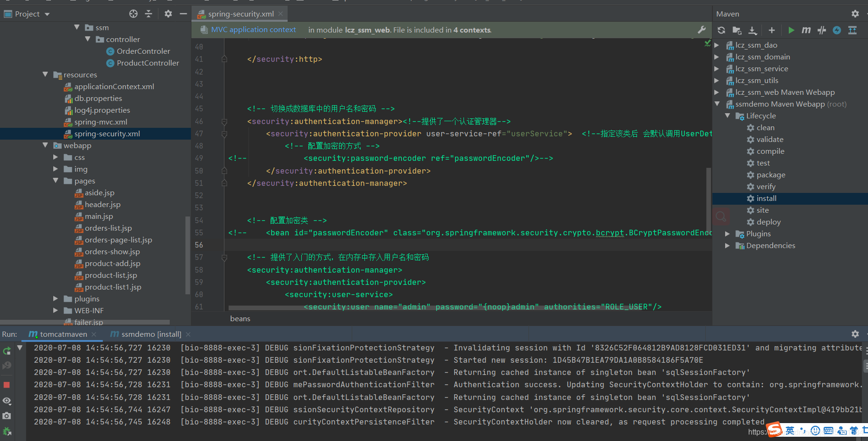Click camera Dump Threads icon in Run panel
Image resolution: width=868 pixels, height=441 pixels.
pyautogui.click(x=7, y=416)
